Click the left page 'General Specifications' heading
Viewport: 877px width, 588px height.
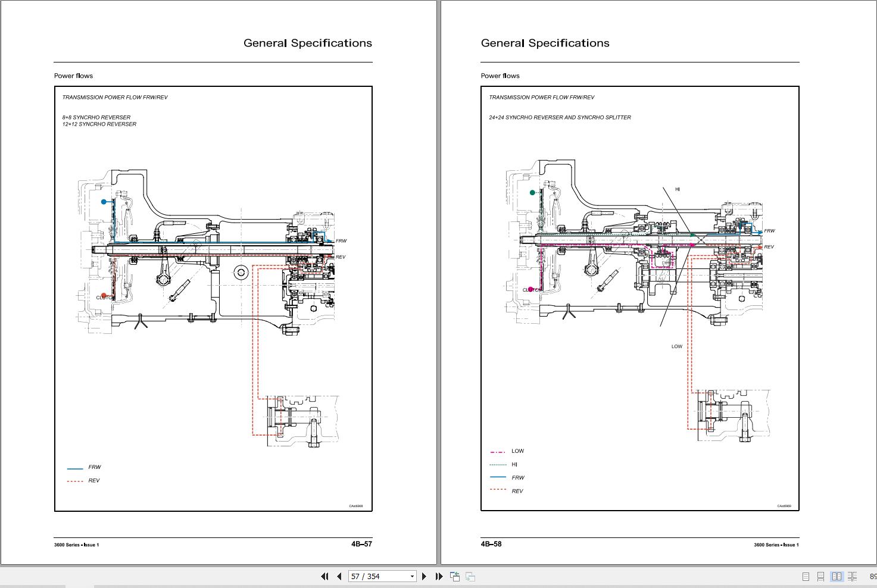coord(308,43)
